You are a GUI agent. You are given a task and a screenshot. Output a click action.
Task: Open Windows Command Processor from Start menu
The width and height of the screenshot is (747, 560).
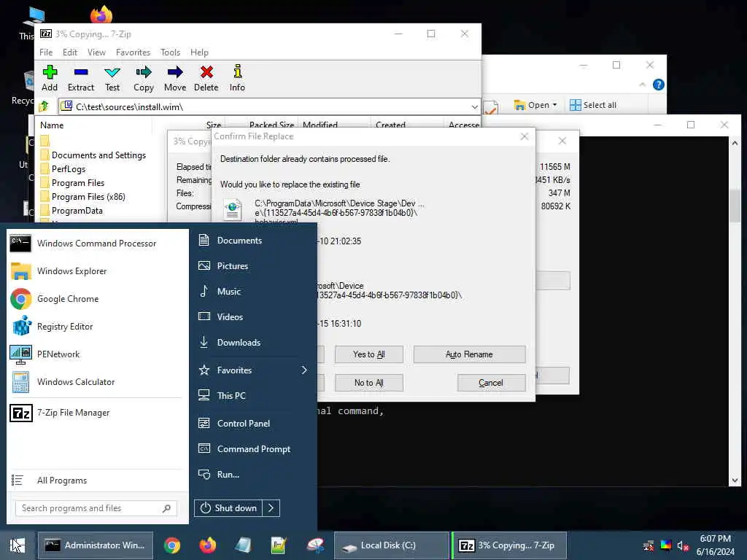96,244
